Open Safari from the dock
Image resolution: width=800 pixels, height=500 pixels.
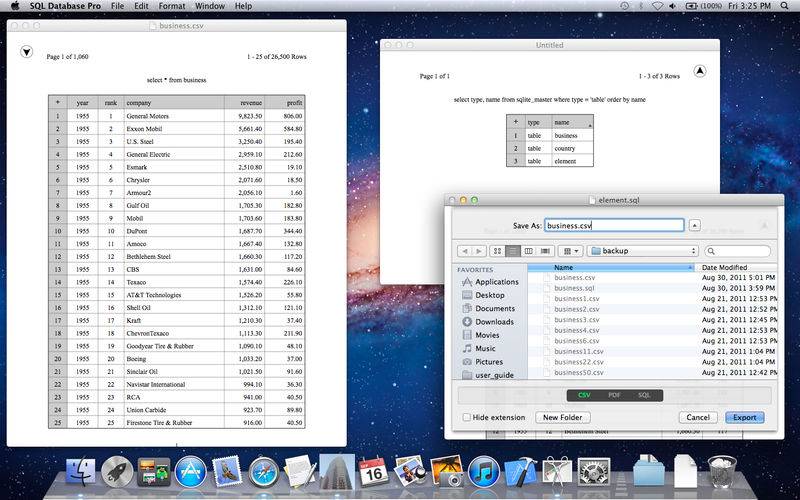point(263,472)
